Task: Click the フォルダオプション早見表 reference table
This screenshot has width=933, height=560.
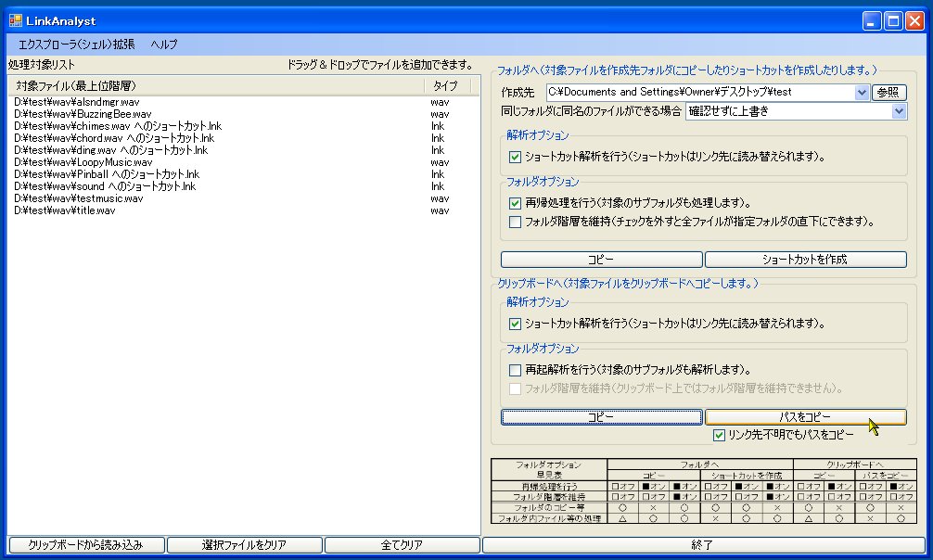Action: 703,491
